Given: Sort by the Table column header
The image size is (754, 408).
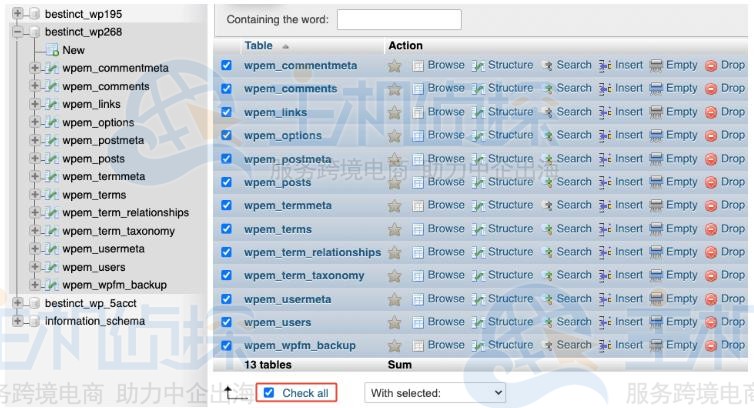Looking at the screenshot, I should tap(258, 46).
